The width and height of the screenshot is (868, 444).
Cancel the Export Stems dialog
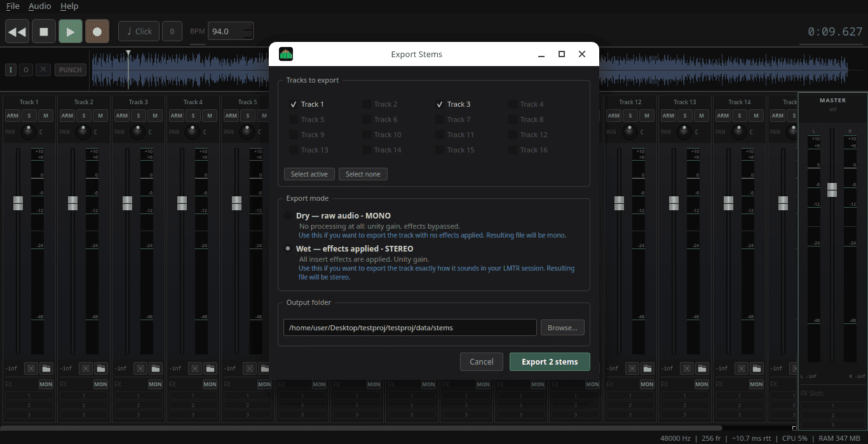click(x=482, y=361)
